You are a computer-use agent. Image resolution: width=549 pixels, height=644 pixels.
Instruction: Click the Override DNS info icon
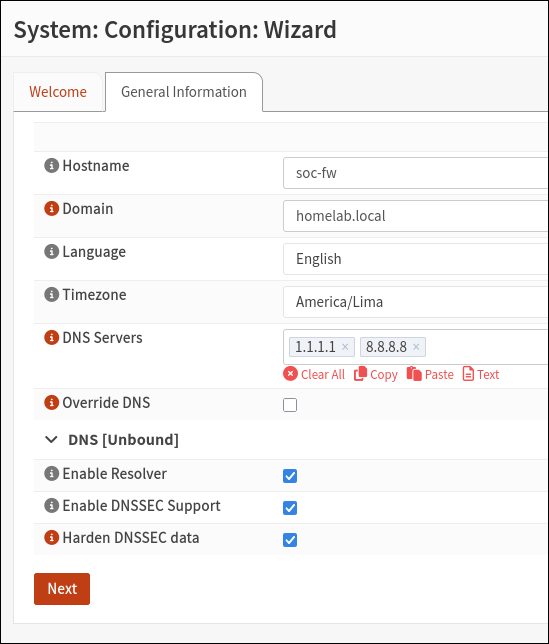[51, 402]
